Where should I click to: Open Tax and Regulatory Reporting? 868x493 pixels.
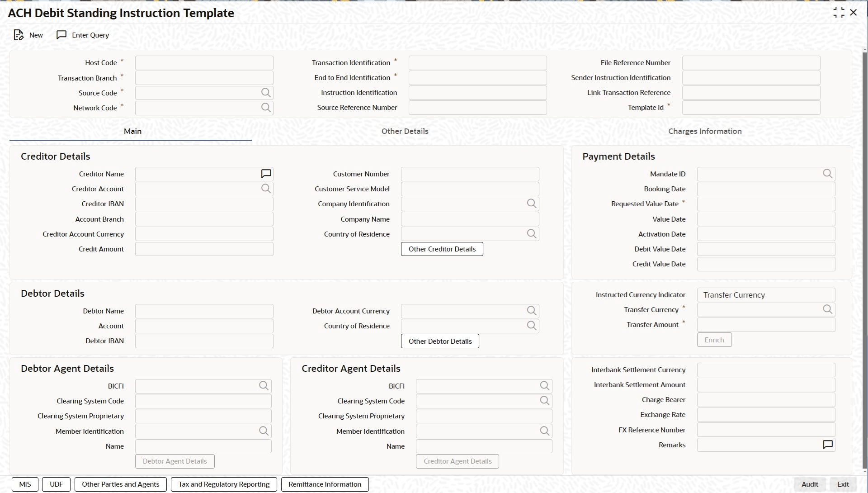pyautogui.click(x=224, y=484)
